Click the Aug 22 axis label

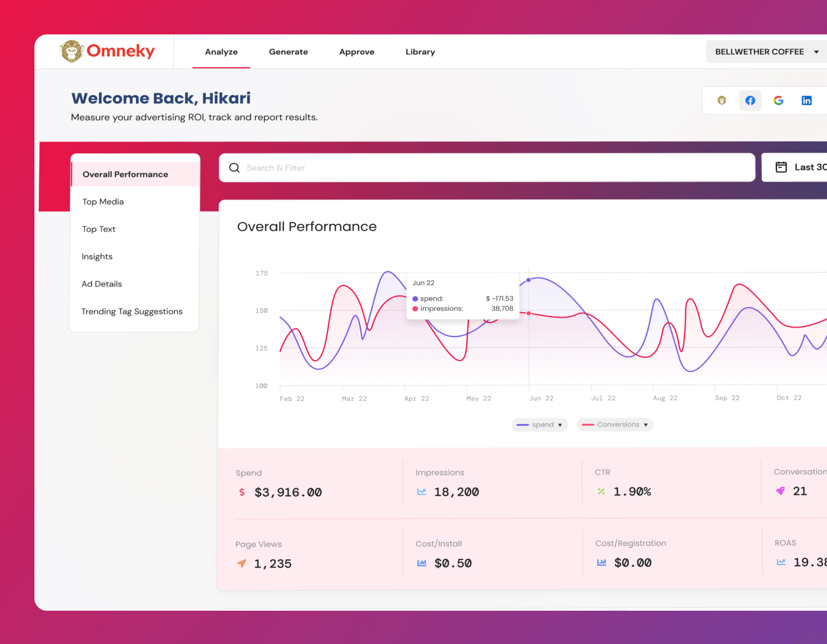click(665, 398)
